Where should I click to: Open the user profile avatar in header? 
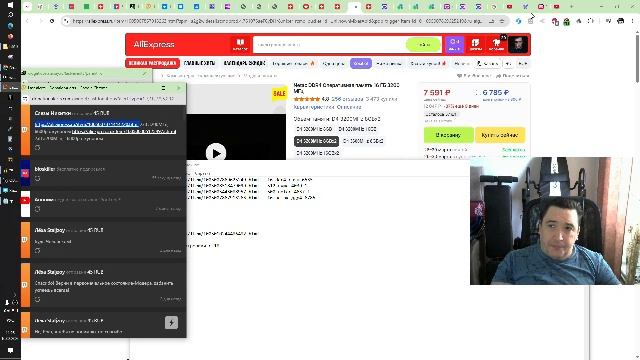(518, 44)
